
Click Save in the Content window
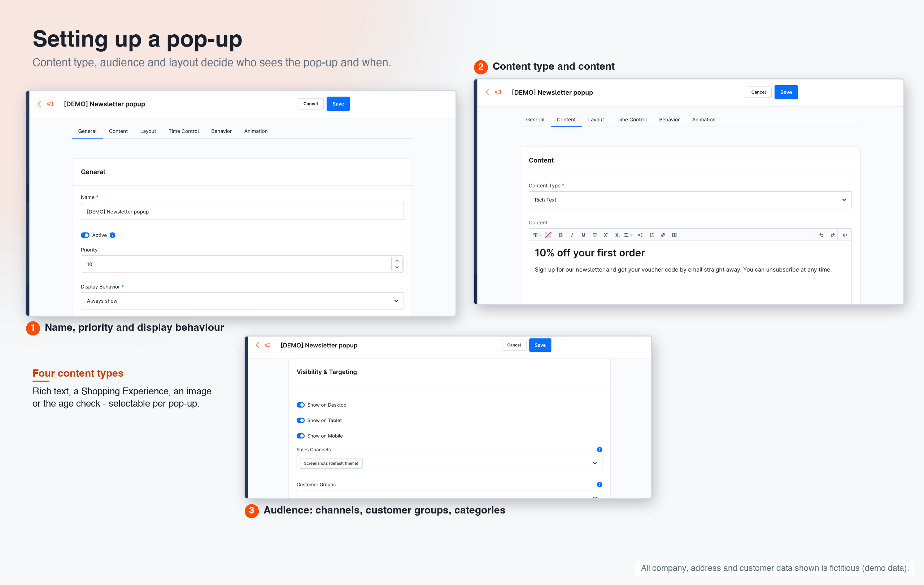pos(786,92)
